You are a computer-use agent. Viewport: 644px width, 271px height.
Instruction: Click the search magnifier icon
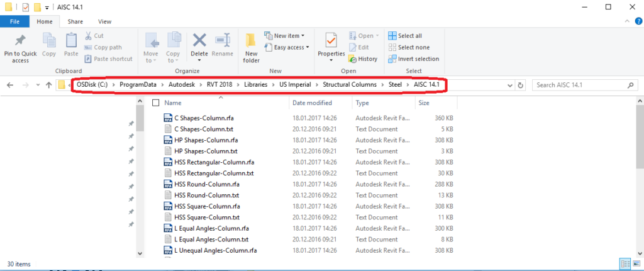point(630,86)
